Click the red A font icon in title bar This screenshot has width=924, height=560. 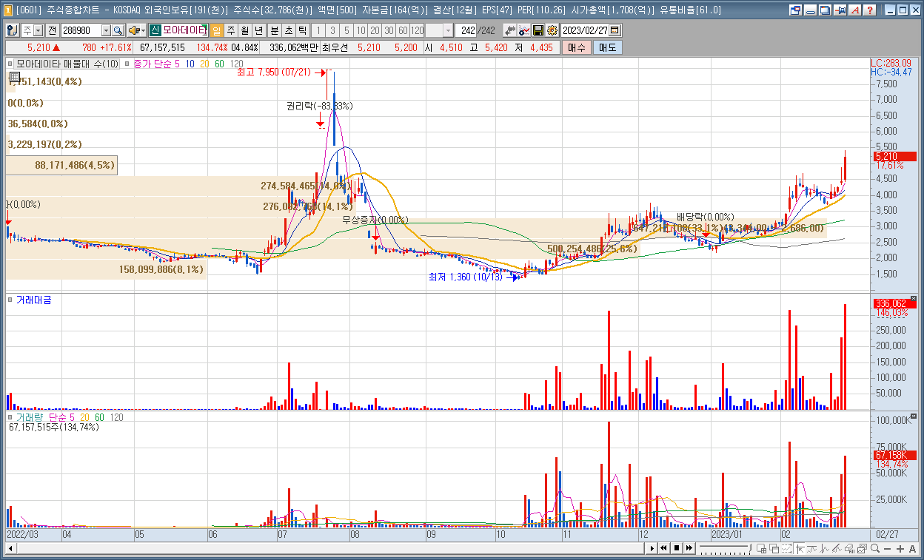click(x=855, y=10)
